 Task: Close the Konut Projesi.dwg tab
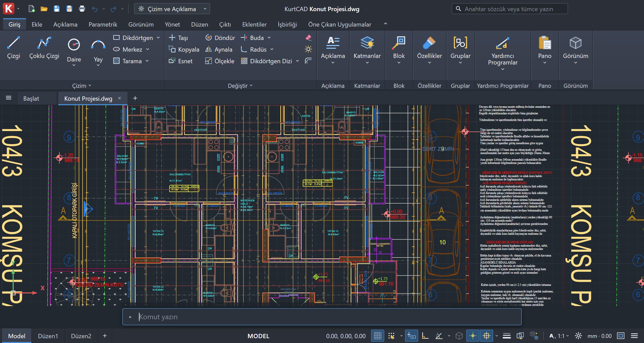pos(119,98)
